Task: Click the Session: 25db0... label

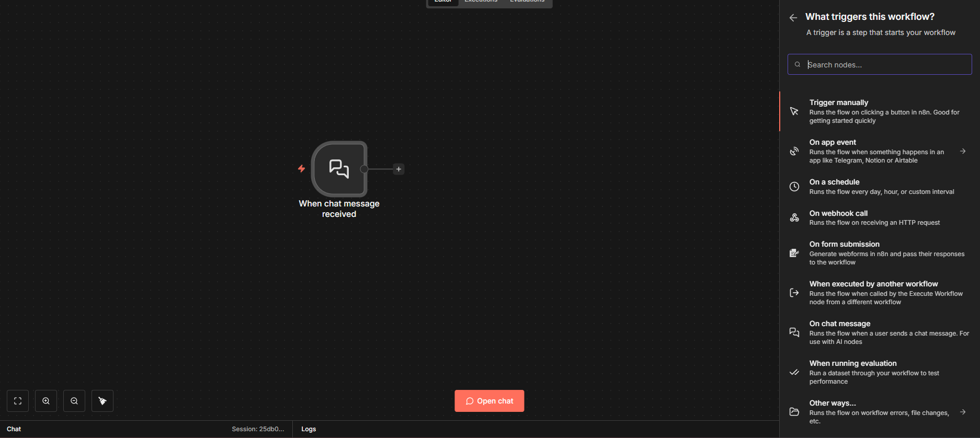Action: pos(258,429)
